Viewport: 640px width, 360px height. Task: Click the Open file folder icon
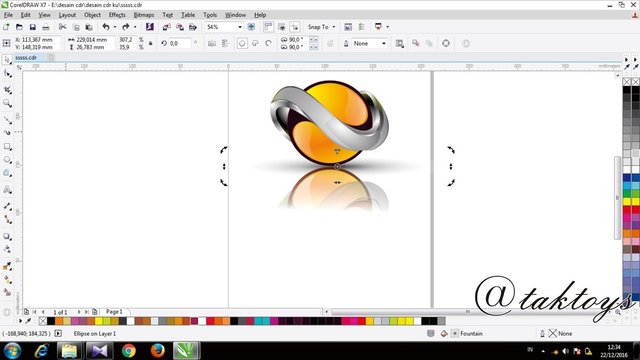click(x=19, y=27)
